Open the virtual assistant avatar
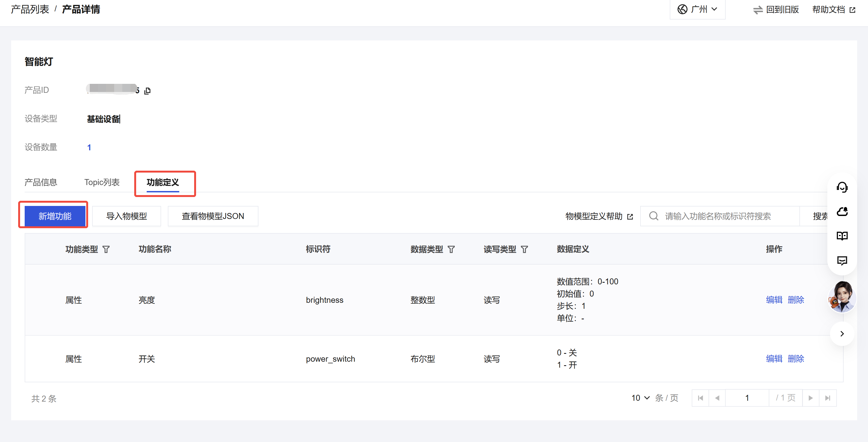 click(x=841, y=297)
